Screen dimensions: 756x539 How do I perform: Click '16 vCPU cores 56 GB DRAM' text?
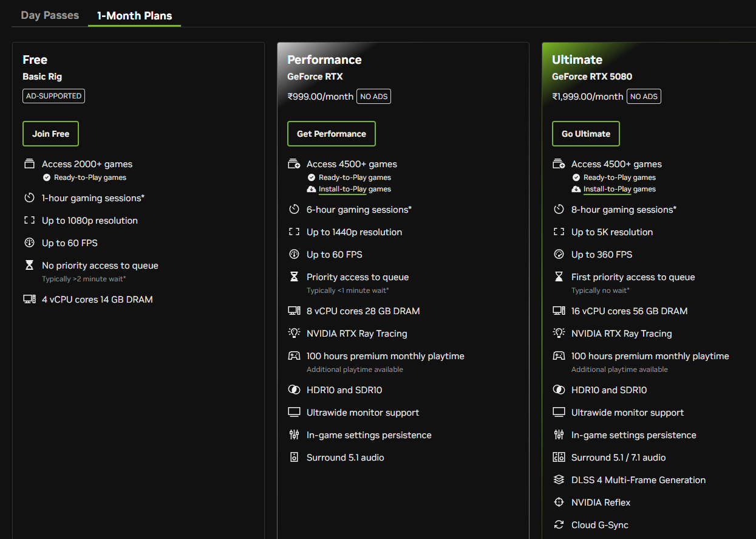(x=629, y=311)
